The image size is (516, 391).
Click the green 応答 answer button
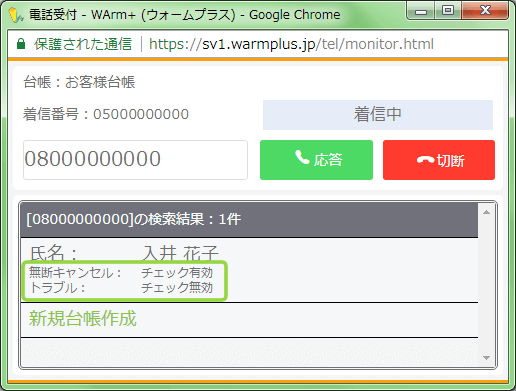point(316,160)
